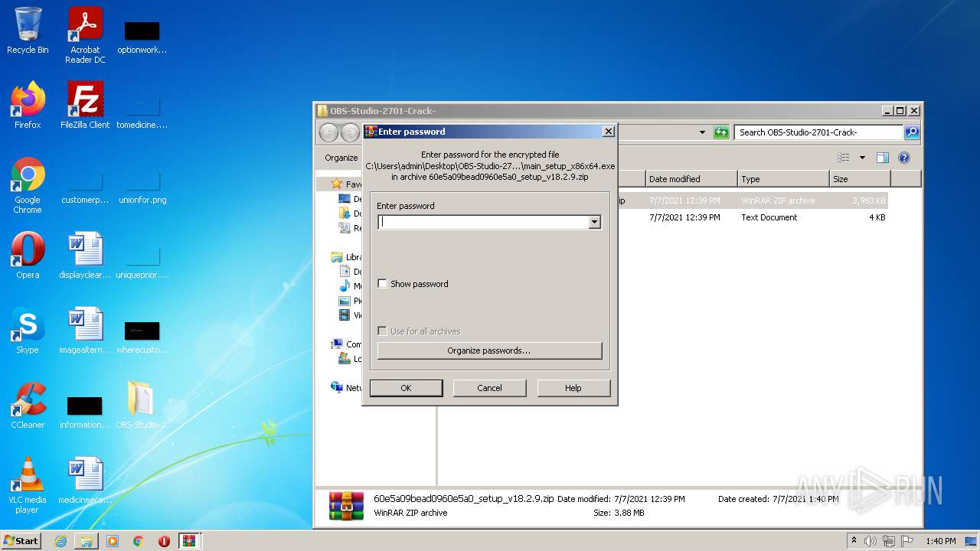Image resolution: width=980 pixels, height=551 pixels.
Task: Select the WinRAR ZIP archive file row
Action: tap(753, 201)
